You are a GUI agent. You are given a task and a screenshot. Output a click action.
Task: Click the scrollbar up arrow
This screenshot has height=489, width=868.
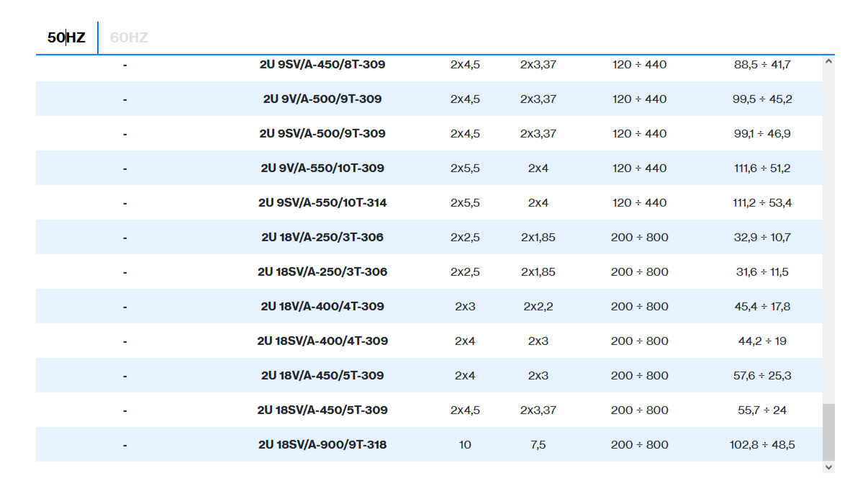tap(828, 61)
